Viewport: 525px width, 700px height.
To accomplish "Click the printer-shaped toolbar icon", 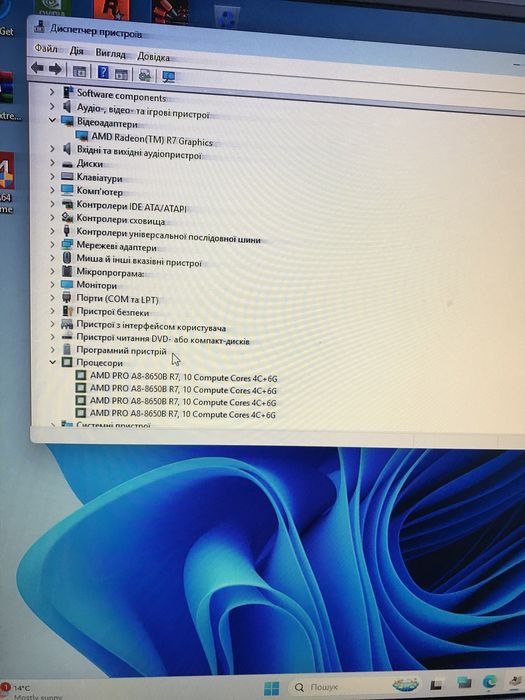I will 145,75.
